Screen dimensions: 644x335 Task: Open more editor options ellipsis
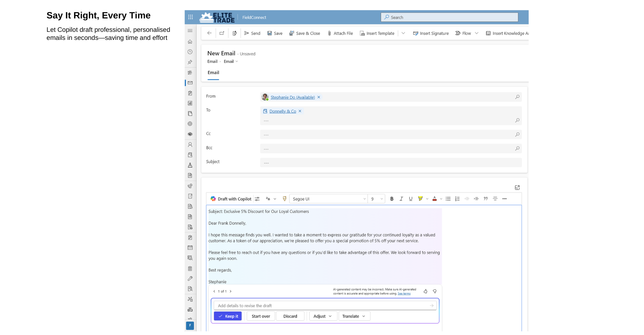[x=504, y=199]
